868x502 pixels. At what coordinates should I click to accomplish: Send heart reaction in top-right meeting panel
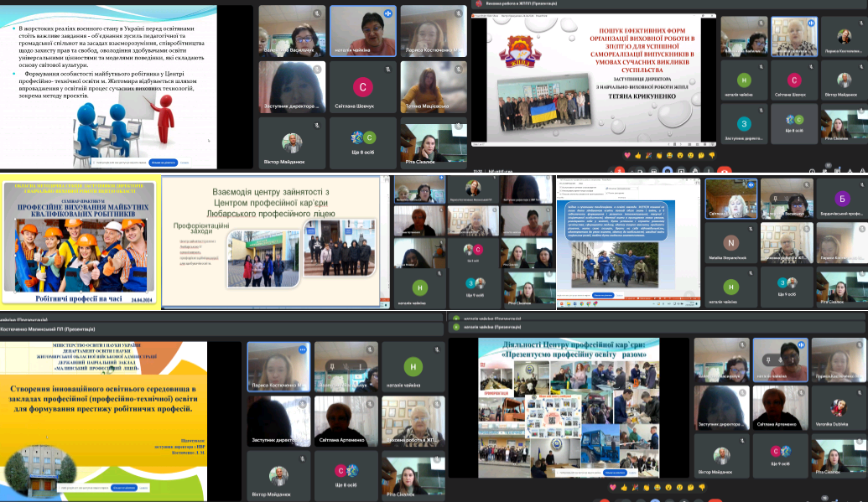pos(627,156)
